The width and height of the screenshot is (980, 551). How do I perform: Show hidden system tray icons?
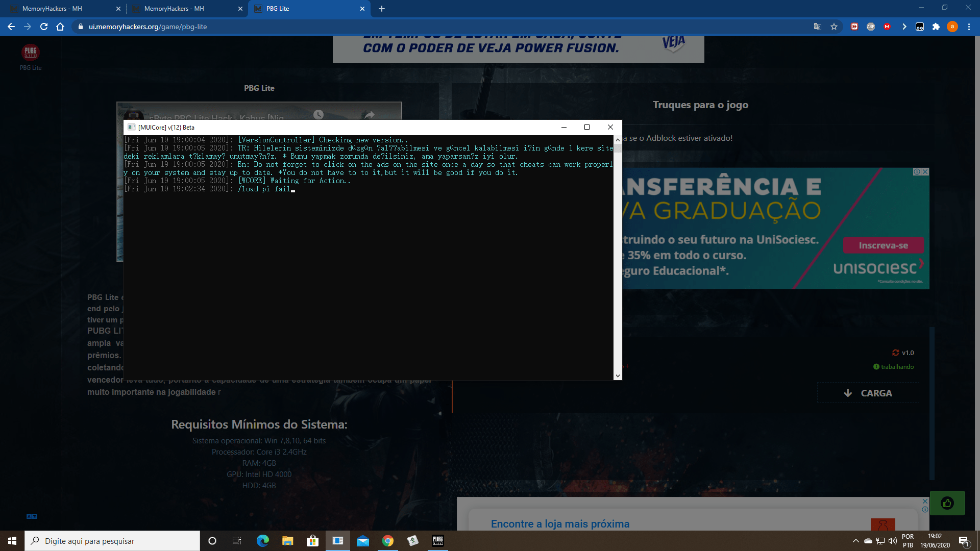tap(855, 541)
